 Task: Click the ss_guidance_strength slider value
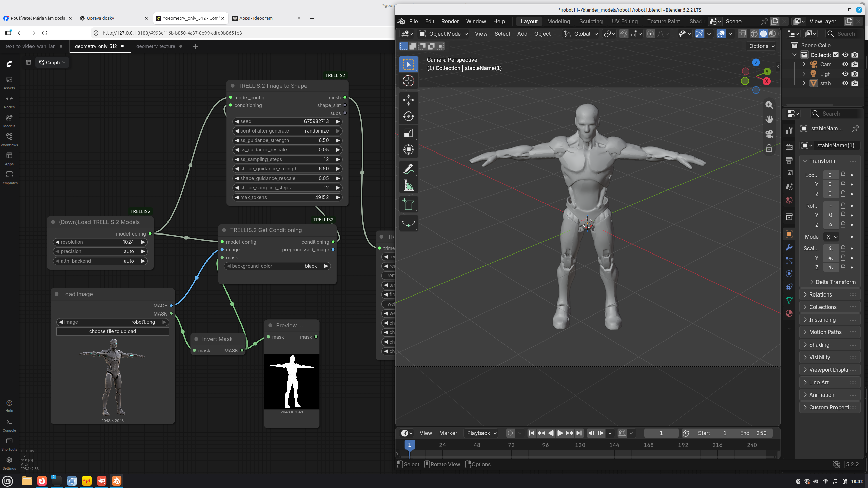[x=288, y=140]
